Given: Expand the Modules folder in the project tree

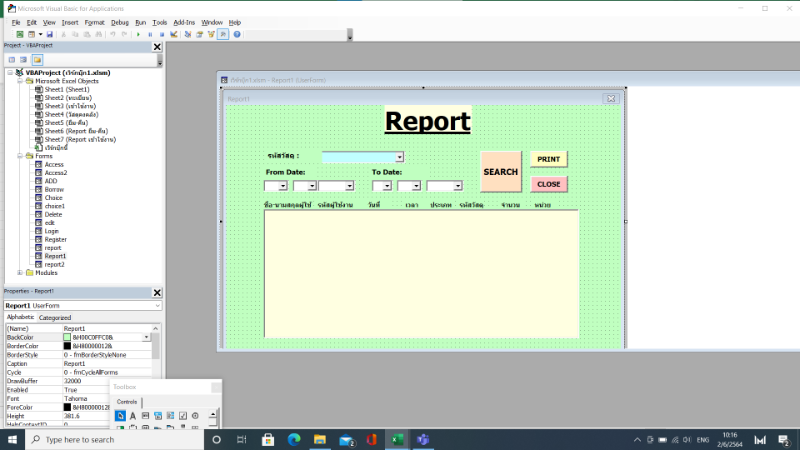Looking at the screenshot, I should click(x=20, y=272).
